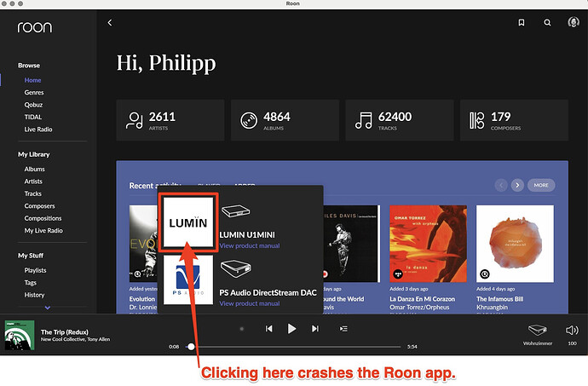Viewport: 588px width, 386px height.
Task: Click the PS Audio DirectStream device icon
Action: point(235,268)
